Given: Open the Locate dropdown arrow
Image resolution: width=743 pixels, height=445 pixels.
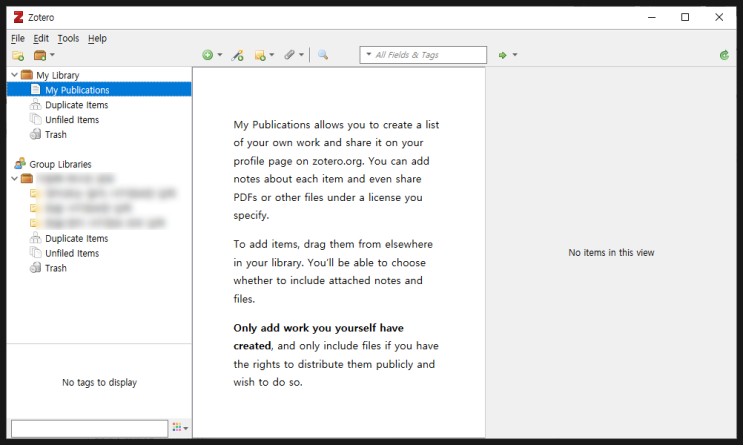Looking at the screenshot, I should [x=515, y=55].
